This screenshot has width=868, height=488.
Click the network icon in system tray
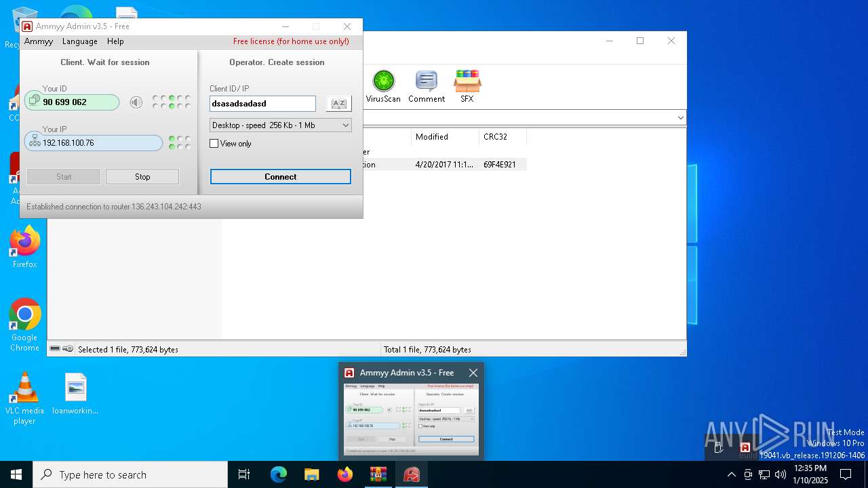pyautogui.click(x=764, y=474)
